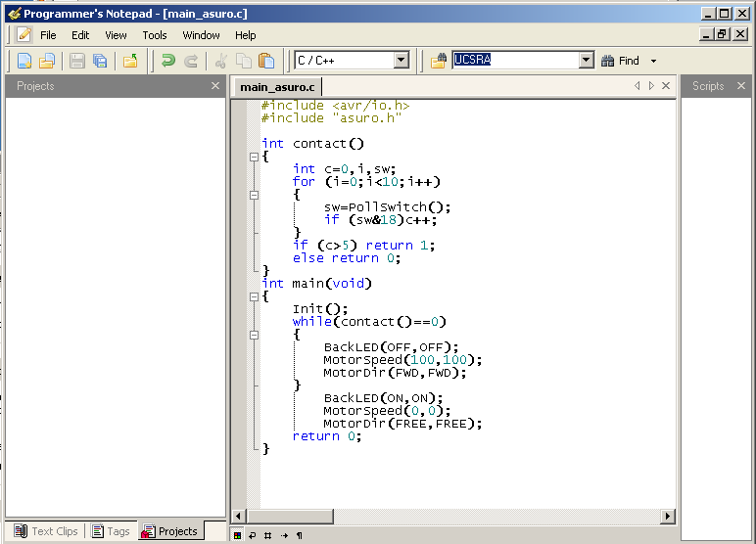756x544 pixels.
Task: Click the Redo arrow icon
Action: [x=191, y=61]
